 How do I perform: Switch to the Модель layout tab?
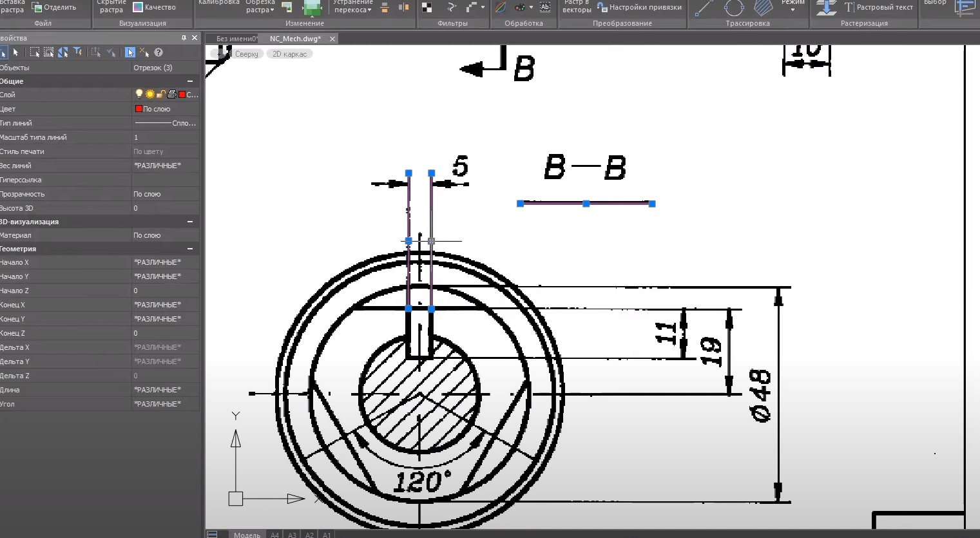point(247,534)
